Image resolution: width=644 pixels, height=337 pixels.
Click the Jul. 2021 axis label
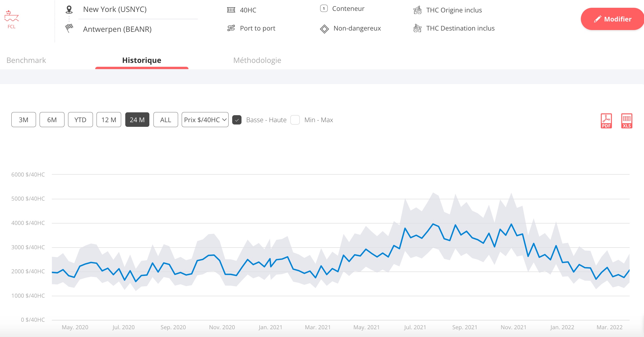(415, 327)
